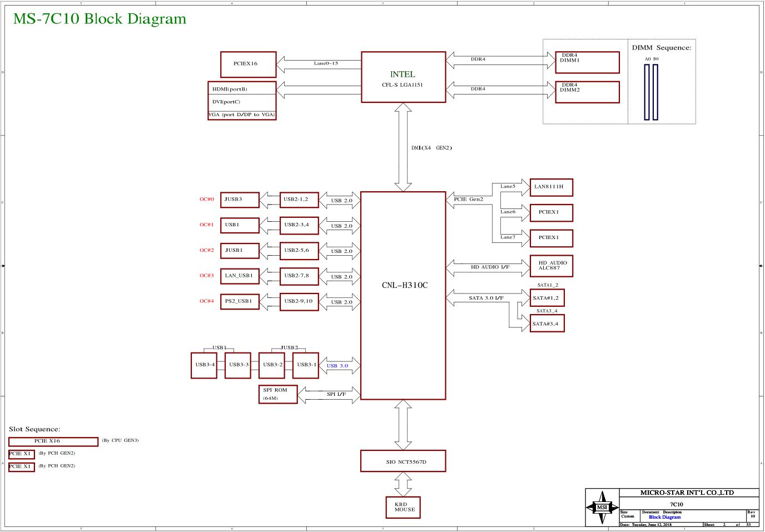Click the USB3-3 block
Viewport: 765px width, 532px height.
click(x=238, y=366)
